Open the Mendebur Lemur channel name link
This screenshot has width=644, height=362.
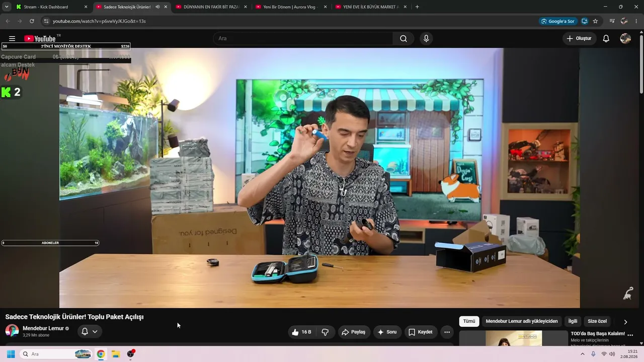click(43, 328)
